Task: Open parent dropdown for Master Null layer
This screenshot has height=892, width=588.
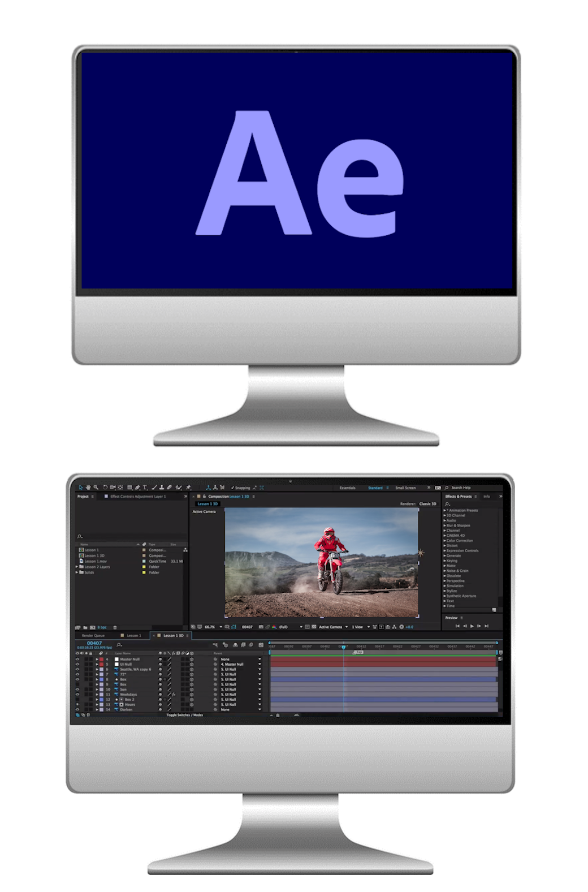Action: [x=241, y=659]
